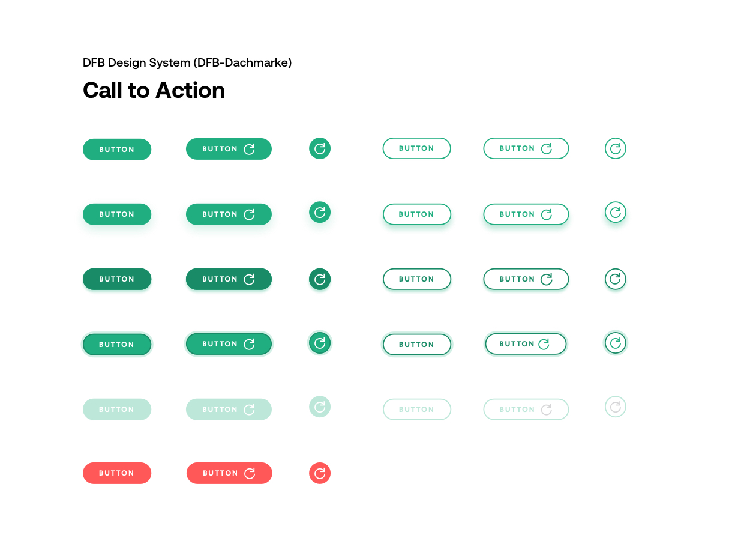Click the top outlined BUTTON with the refresh icon
Image resolution: width=756 pixels, height=538 pixels.
(526, 148)
